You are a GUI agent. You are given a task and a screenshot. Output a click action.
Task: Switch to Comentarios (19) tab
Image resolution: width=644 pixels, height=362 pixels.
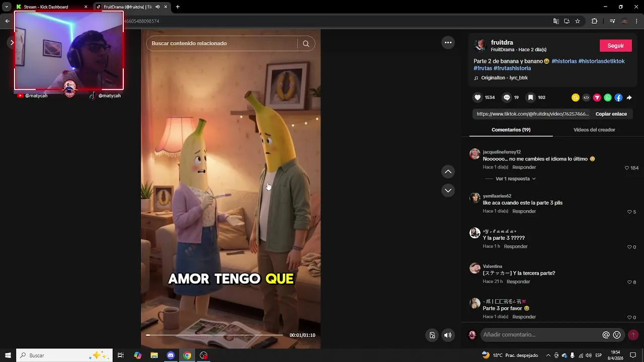[511, 130]
